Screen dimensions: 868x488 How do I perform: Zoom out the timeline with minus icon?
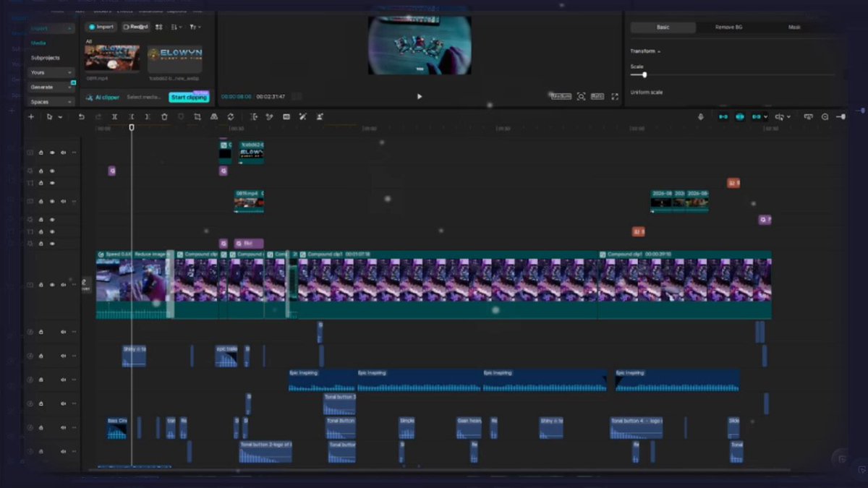[825, 116]
